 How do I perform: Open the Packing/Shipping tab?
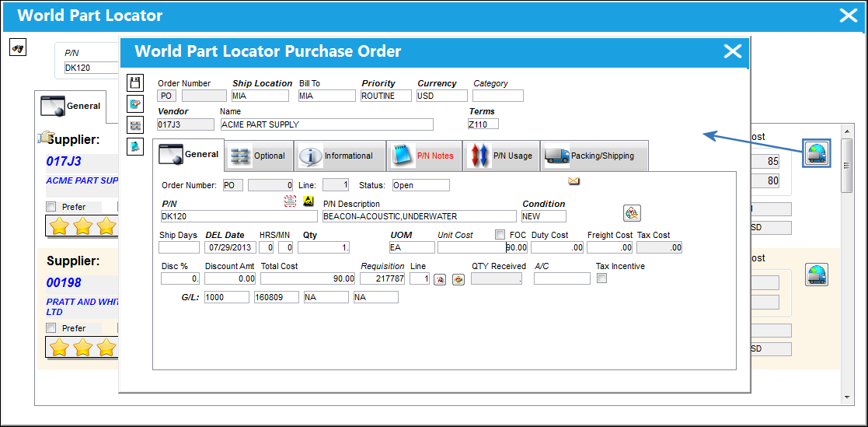(x=594, y=156)
